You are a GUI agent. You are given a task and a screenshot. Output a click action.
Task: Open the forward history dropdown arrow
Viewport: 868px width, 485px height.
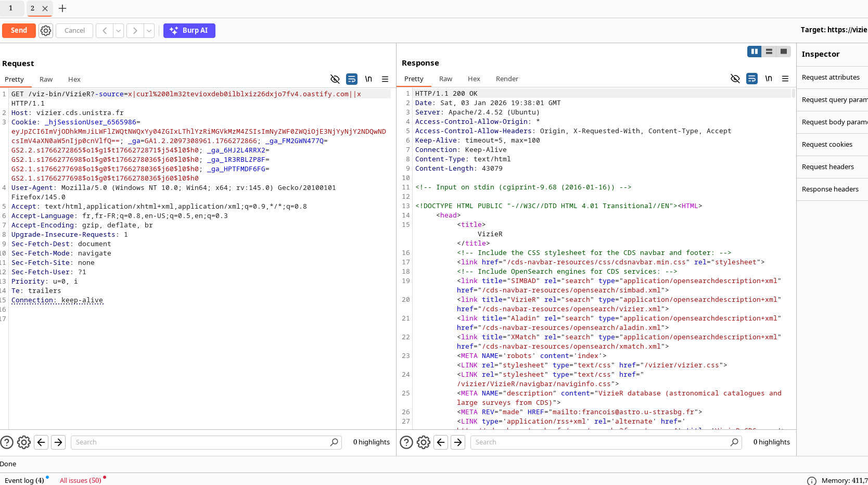coord(149,31)
